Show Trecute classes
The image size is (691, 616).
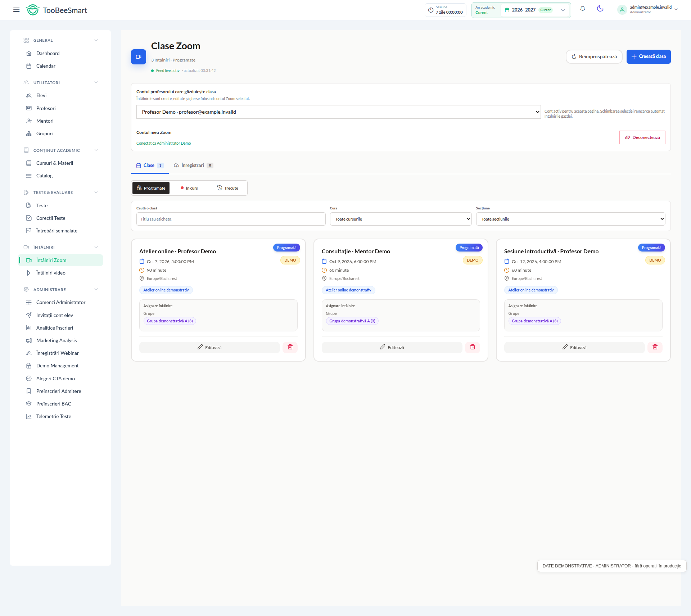click(x=227, y=188)
